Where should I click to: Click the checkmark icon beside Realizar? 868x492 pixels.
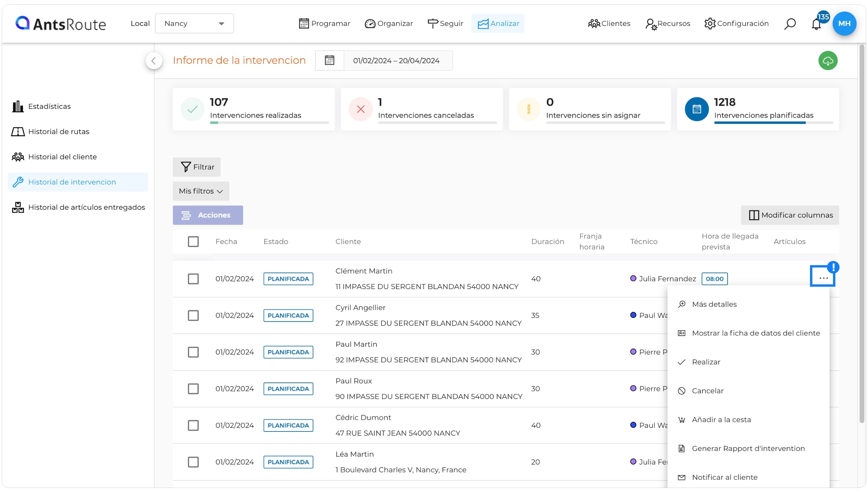(681, 362)
